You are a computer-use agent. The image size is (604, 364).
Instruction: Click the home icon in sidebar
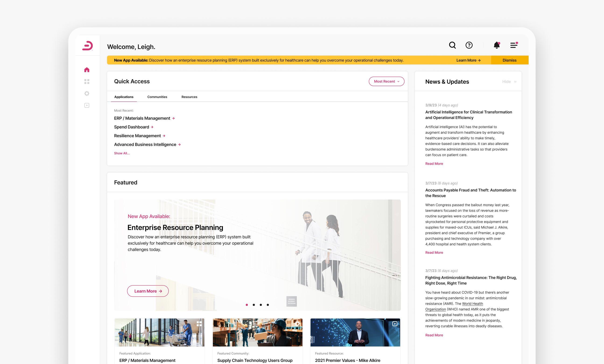[87, 70]
